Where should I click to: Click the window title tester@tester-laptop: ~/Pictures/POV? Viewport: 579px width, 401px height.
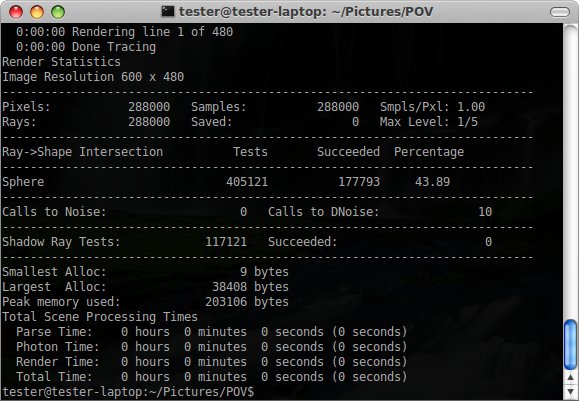click(x=306, y=12)
